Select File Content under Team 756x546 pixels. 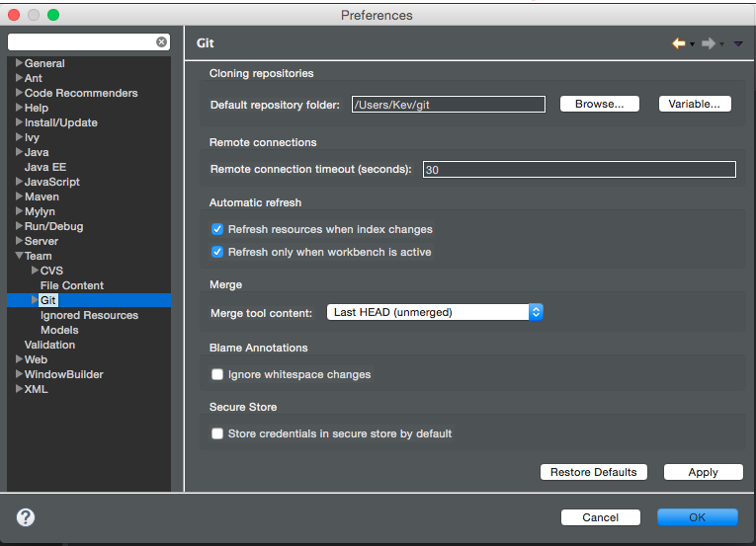coord(72,285)
